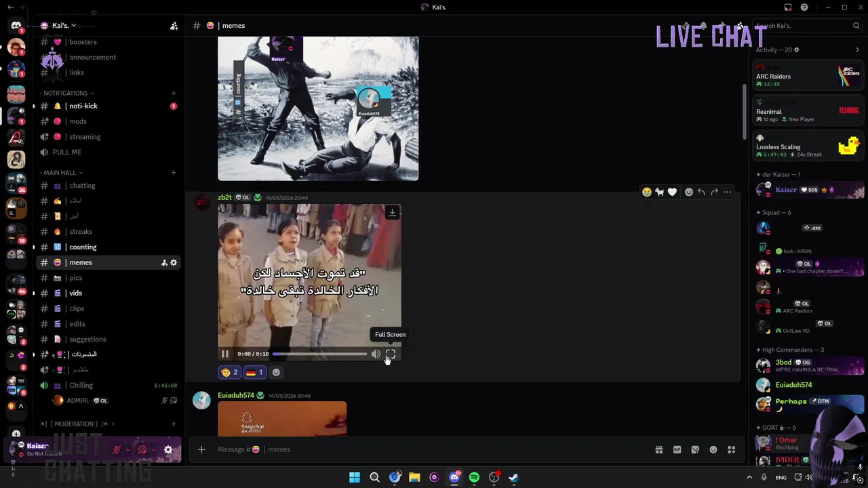
Task: Open microphone input options chevron
Action: 127,449
